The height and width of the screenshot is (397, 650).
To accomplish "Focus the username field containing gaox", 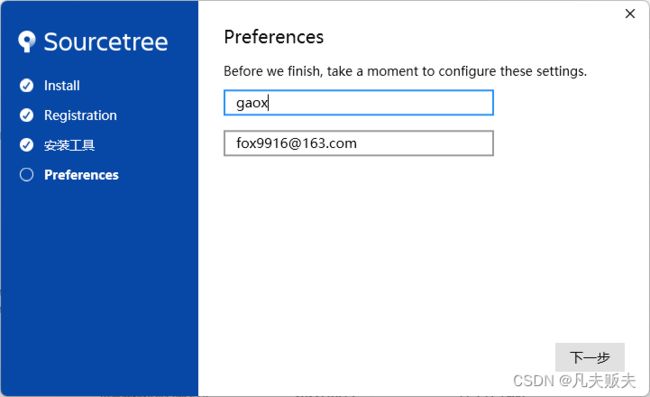I will 359,102.
